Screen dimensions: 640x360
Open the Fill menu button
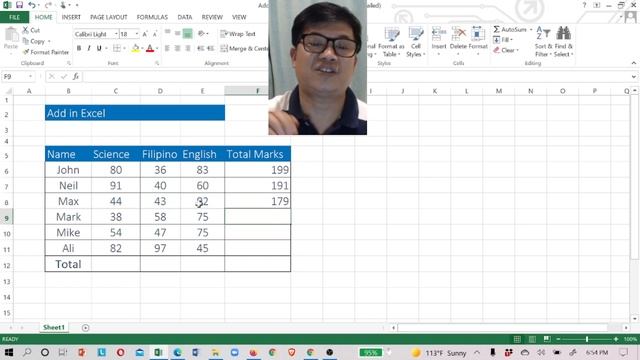(502, 40)
